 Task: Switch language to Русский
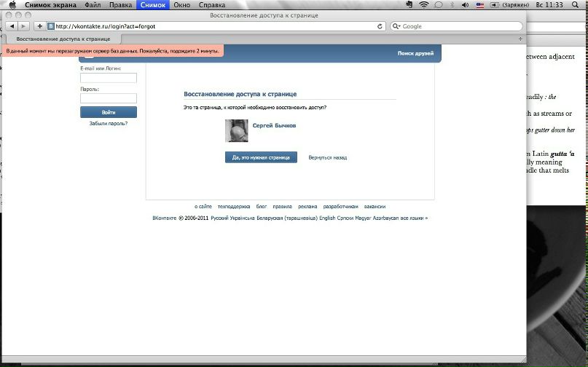click(x=219, y=218)
